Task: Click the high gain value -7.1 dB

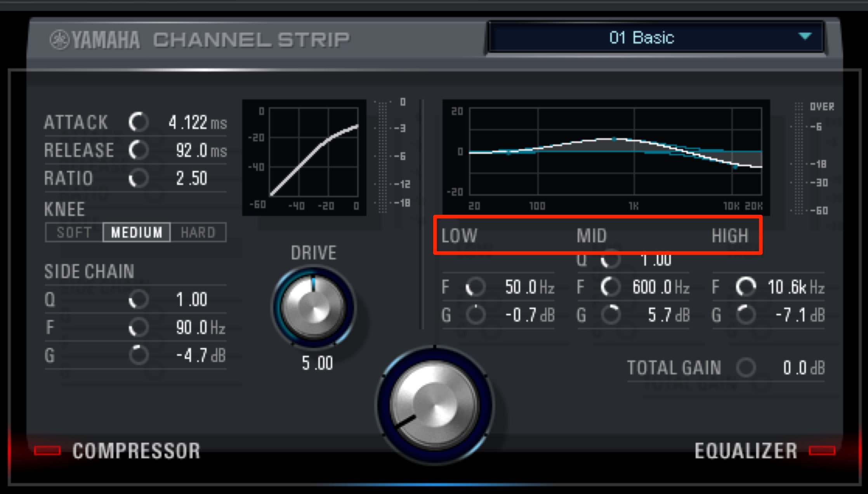Action: coord(800,315)
